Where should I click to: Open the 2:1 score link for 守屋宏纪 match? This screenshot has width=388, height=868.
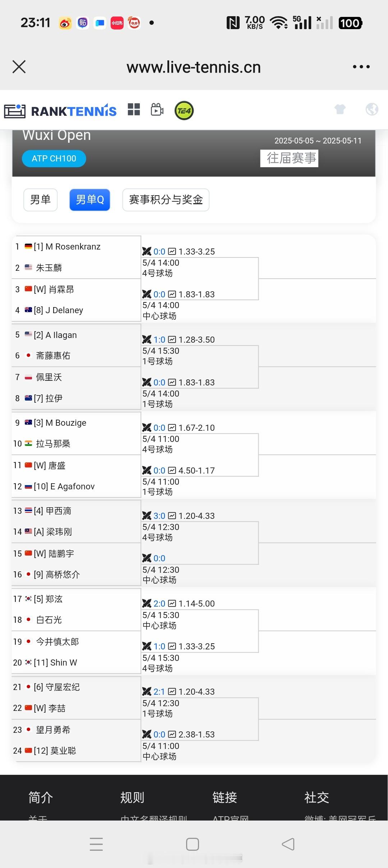pos(159,691)
